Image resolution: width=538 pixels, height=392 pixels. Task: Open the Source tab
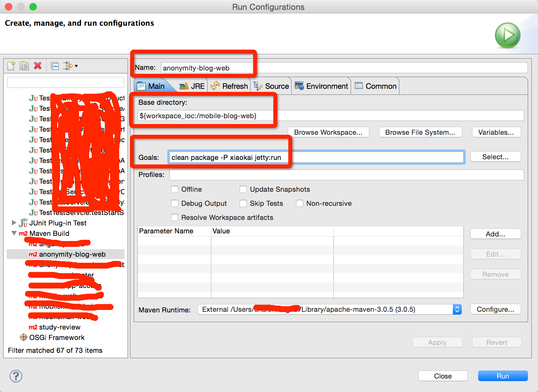(x=271, y=86)
